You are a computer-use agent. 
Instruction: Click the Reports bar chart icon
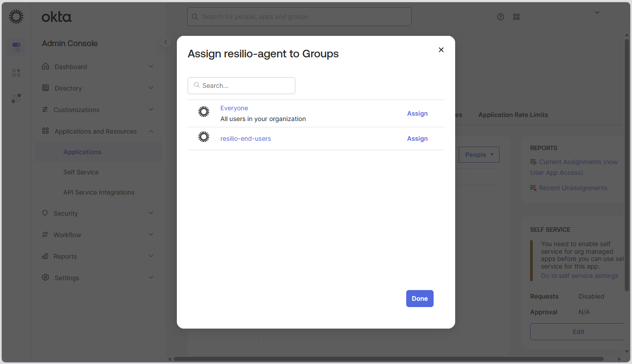(x=45, y=256)
